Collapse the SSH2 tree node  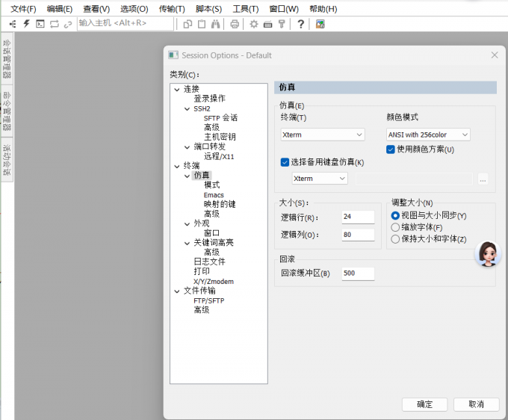point(187,108)
